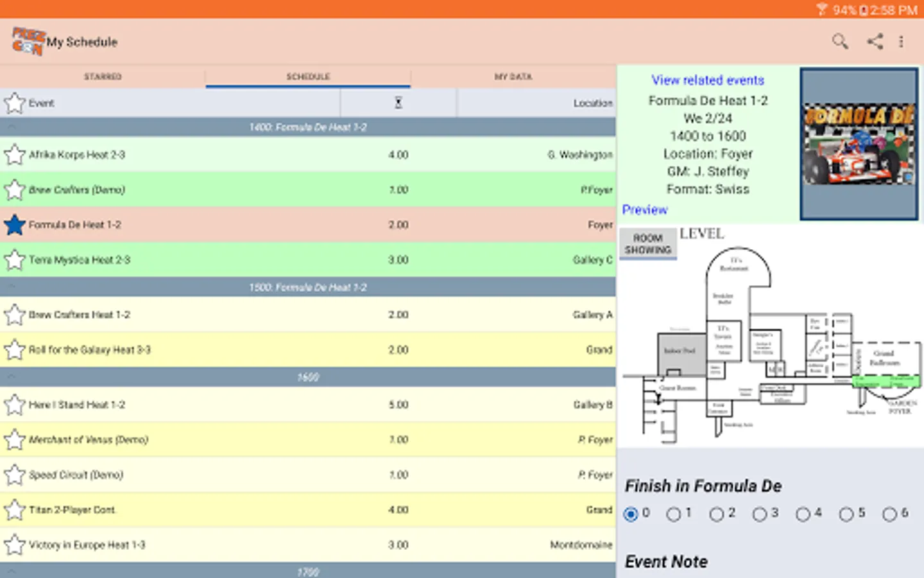Switch to the Starred tab
The image size is (924, 578).
tap(103, 76)
